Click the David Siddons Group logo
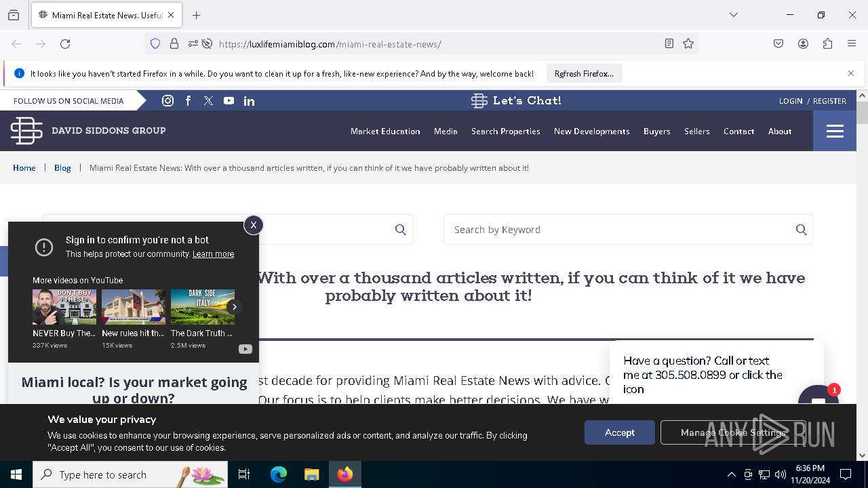 [88, 130]
